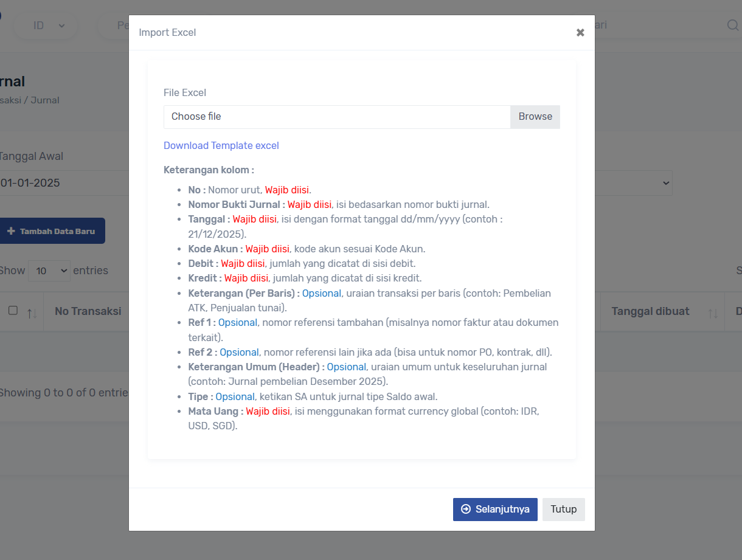Image resolution: width=742 pixels, height=560 pixels.
Task: Open the entries-per-page dropdown showing 10
Action: click(x=49, y=271)
